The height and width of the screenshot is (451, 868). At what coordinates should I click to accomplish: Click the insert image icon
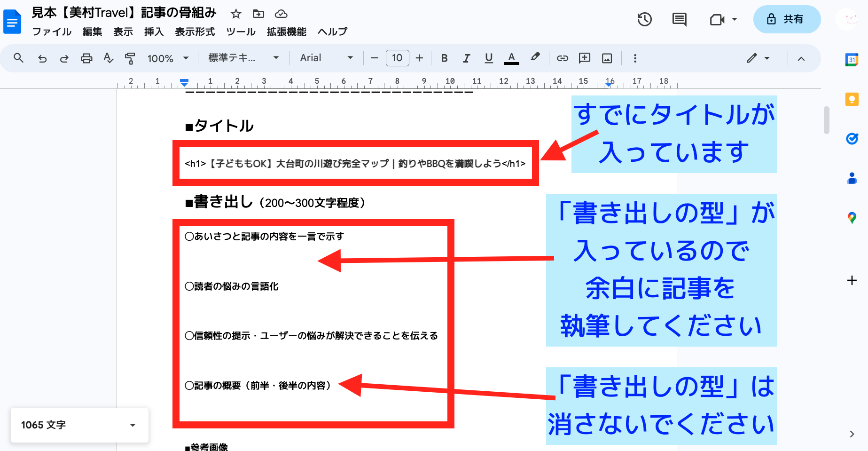click(x=607, y=58)
